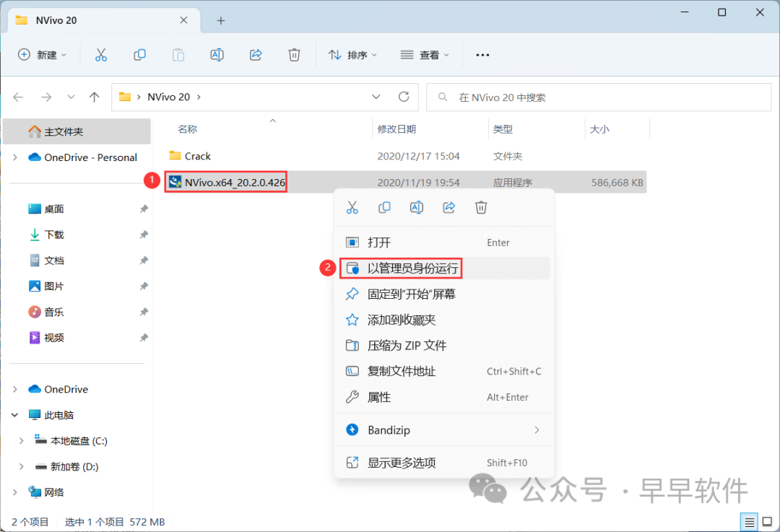Open a new tab with the plus button

point(221,20)
